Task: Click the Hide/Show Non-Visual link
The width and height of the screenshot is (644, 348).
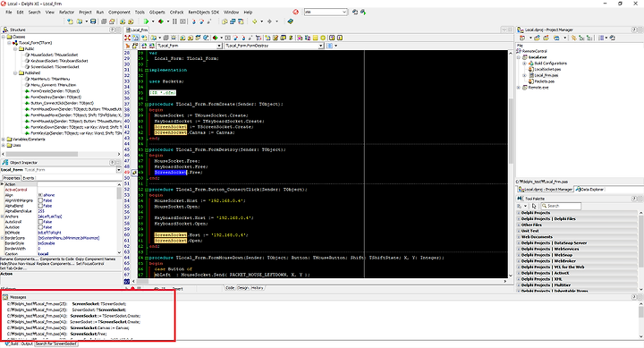Action: [17, 264]
